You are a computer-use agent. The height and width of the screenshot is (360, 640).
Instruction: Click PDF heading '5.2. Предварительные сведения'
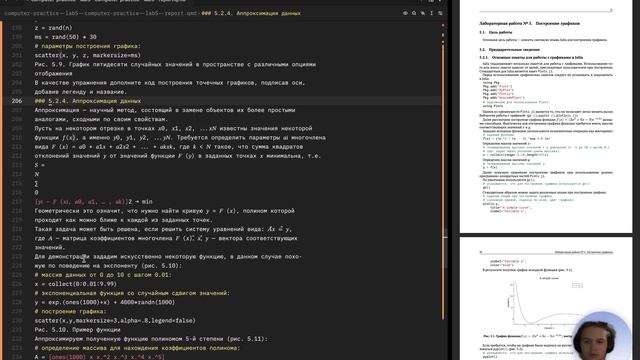point(509,49)
